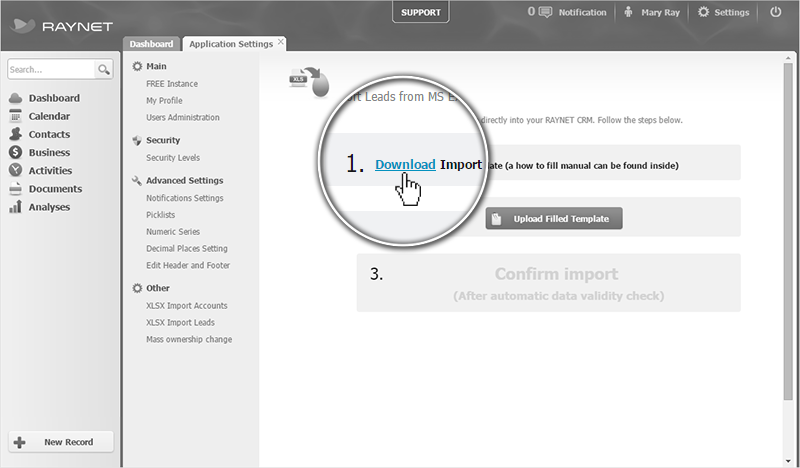Open XLSX Import Accounts
The width and height of the screenshot is (800, 468).
[187, 306]
